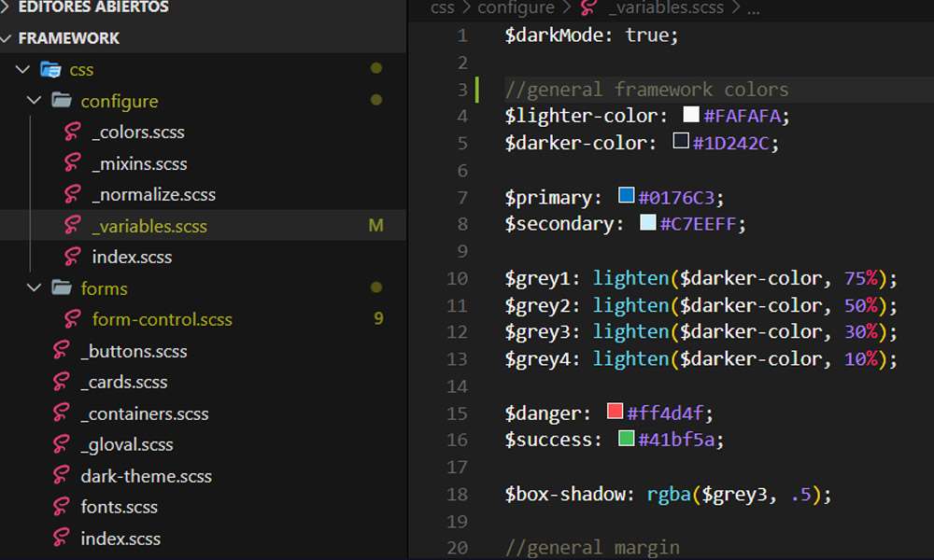
Task: Collapse the FRAMEWORK section chevron
Action: coord(8,38)
